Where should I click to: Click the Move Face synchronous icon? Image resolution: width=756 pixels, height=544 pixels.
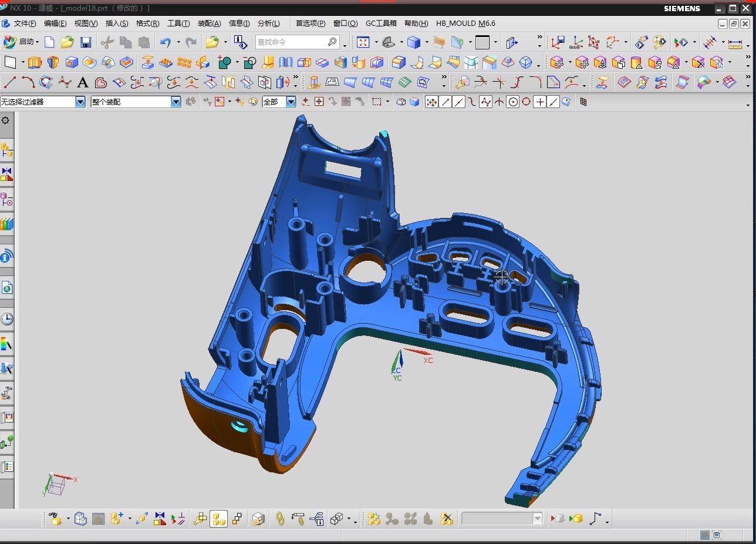pyautogui.click(x=556, y=62)
